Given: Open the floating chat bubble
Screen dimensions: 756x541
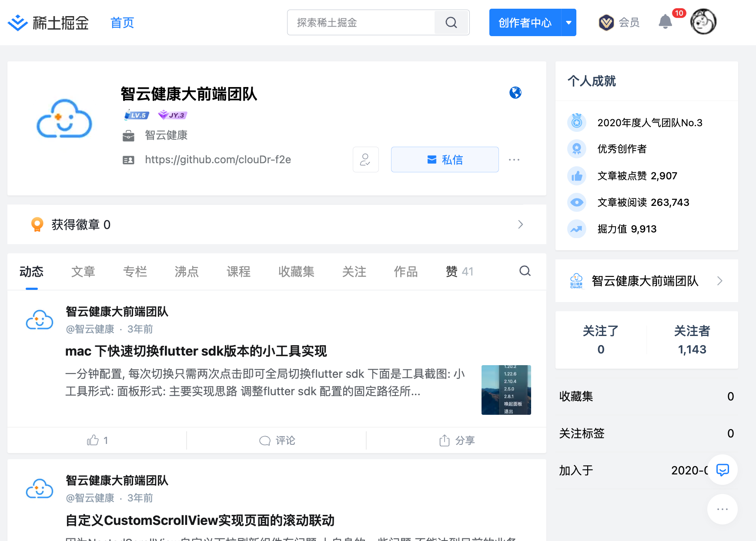Looking at the screenshot, I should click(722, 470).
